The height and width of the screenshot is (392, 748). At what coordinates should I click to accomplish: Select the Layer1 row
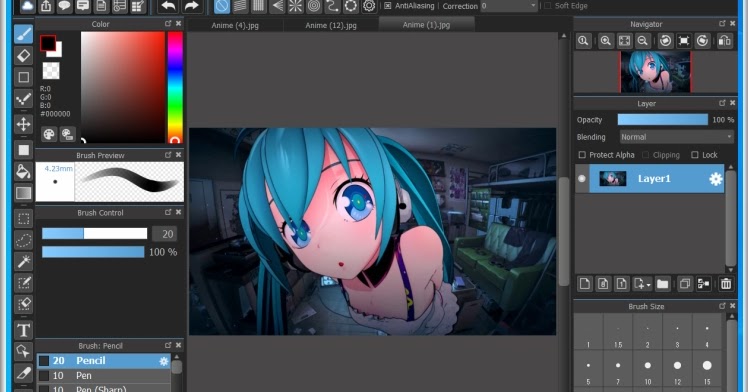click(x=650, y=179)
